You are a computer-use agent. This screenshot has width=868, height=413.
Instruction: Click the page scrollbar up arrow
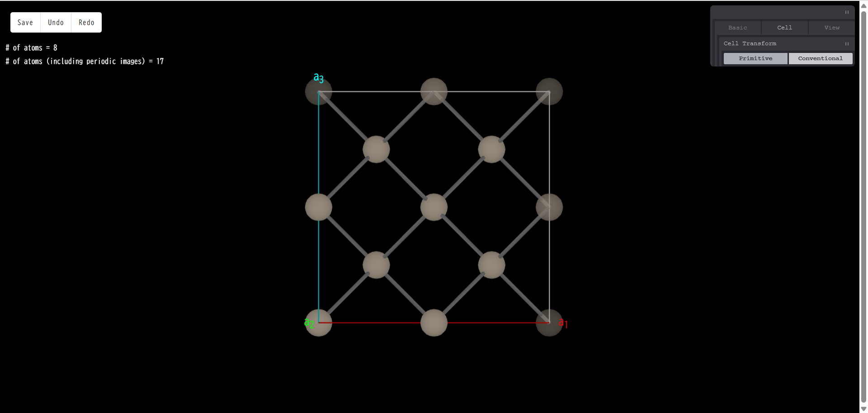point(863,6)
